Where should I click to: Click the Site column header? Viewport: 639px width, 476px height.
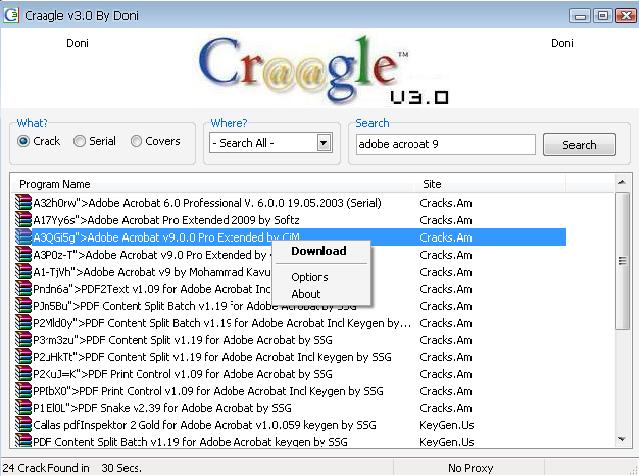click(432, 184)
